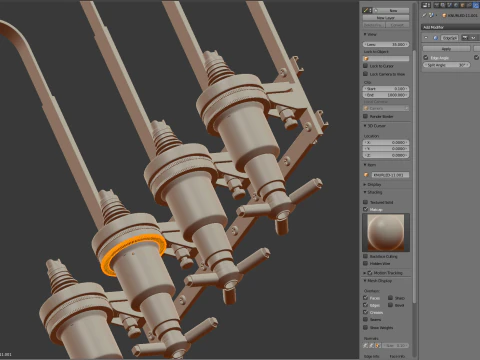Click the object cube icon under Lock to Object
The height and width of the screenshot is (360, 480).
tap(366, 59)
